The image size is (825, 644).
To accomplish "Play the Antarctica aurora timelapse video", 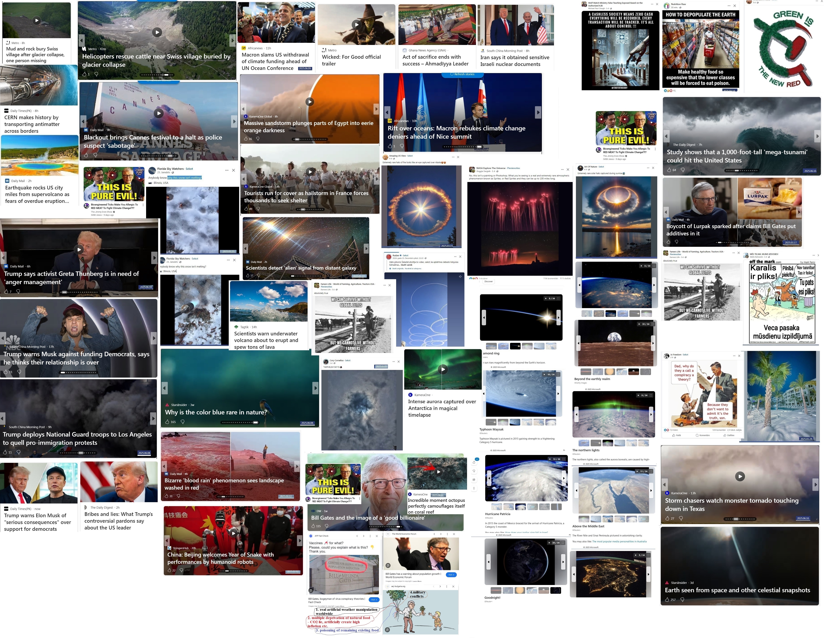I will (x=443, y=369).
